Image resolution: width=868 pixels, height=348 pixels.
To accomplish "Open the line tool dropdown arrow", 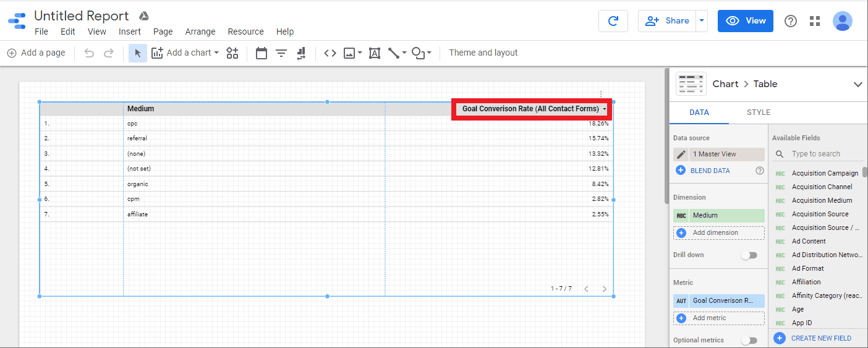I will [404, 53].
